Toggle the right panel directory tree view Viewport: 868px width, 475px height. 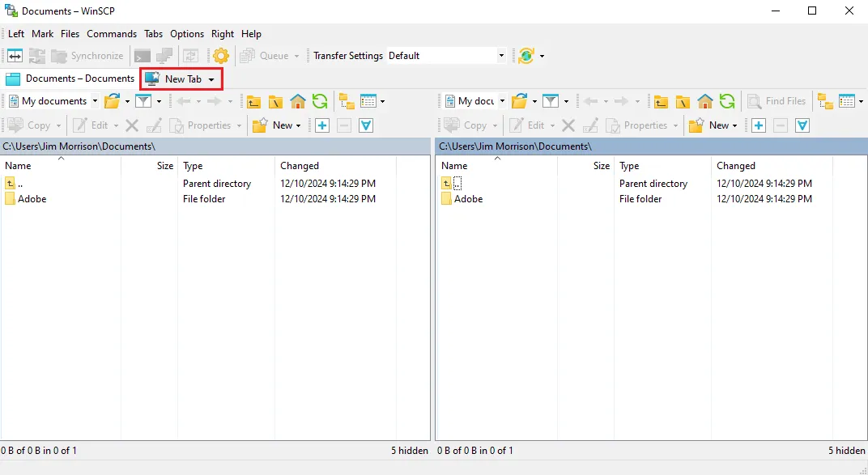click(825, 101)
